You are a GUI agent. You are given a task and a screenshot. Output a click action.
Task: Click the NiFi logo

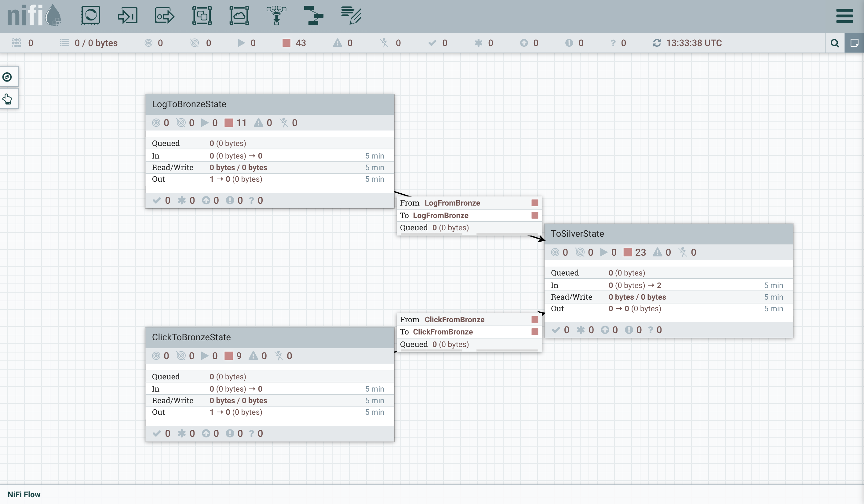pyautogui.click(x=34, y=16)
